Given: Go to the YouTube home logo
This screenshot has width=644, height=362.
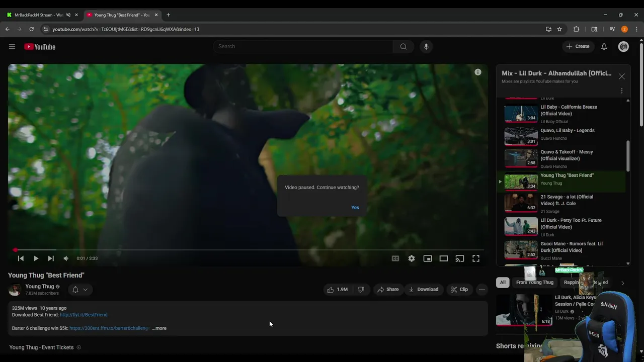Looking at the screenshot, I should click(40, 47).
